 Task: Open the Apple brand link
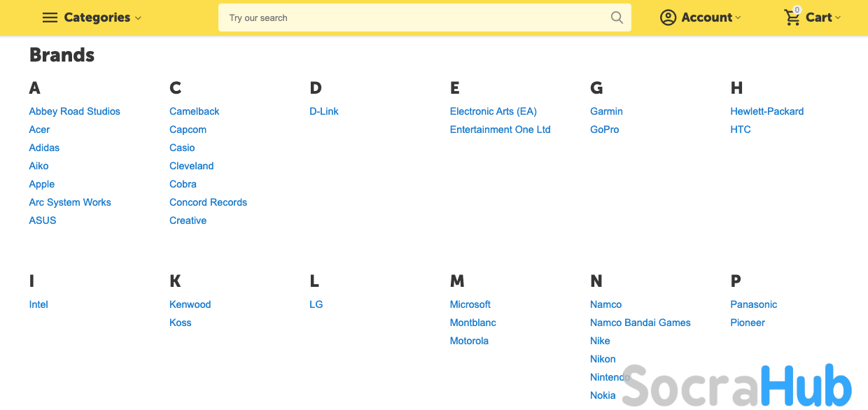pyautogui.click(x=42, y=184)
